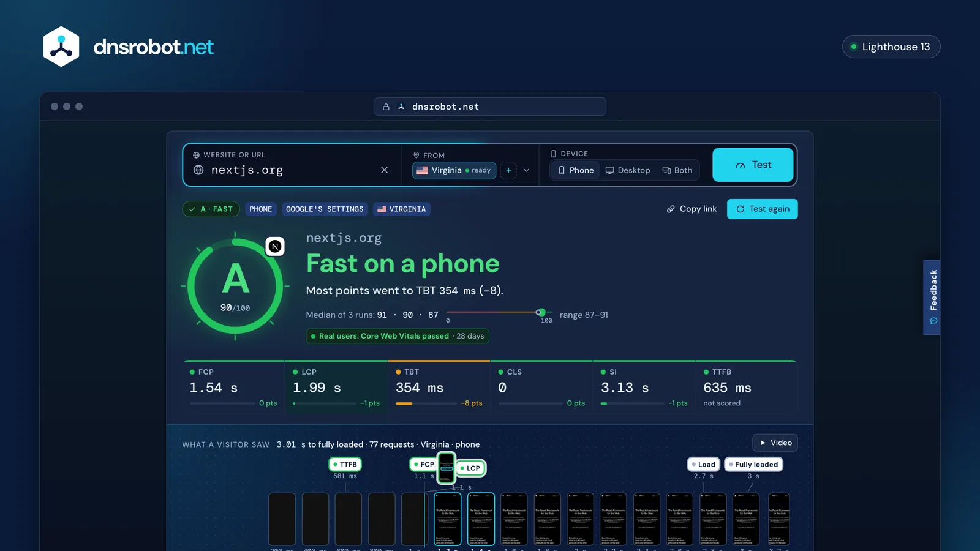Click the Fully loaded timeline marker
Screen dimensions: 980x551
tap(753, 465)
